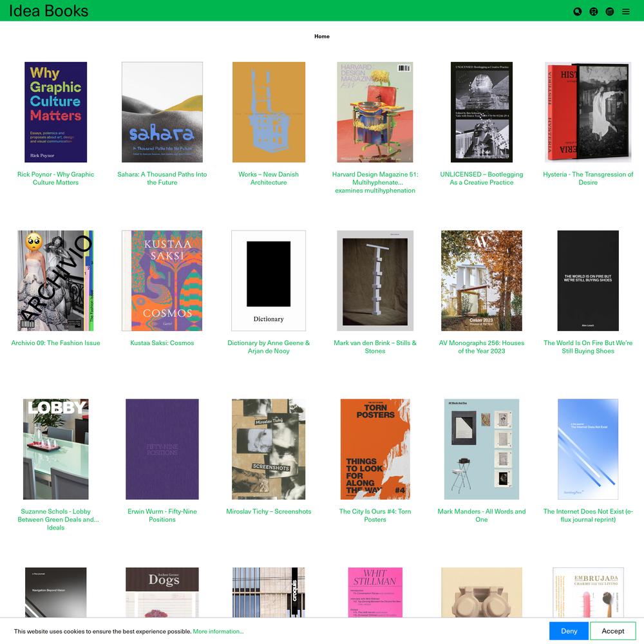
Task: Click the card-shaped icon beside the cart
Action: (609, 12)
